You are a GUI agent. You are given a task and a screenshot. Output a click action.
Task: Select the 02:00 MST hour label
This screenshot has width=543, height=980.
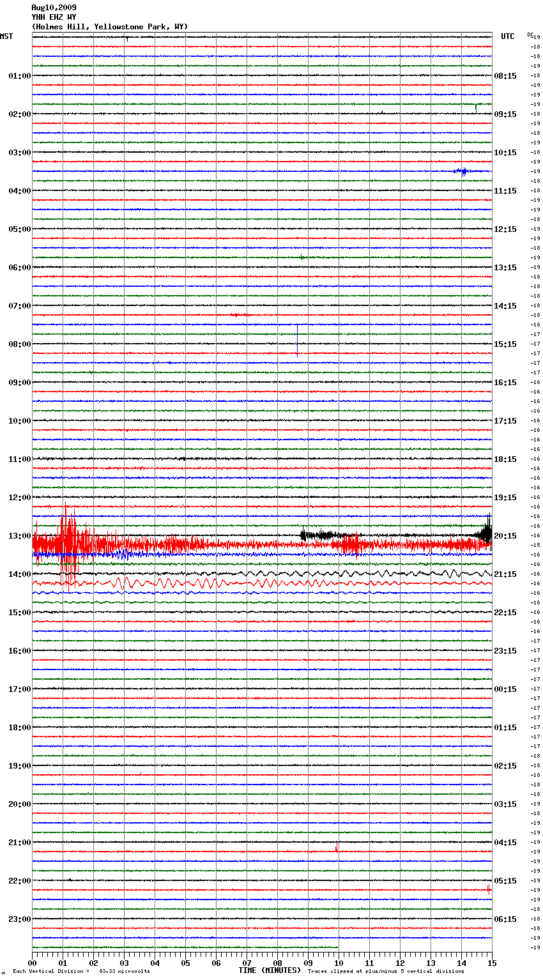20,114
